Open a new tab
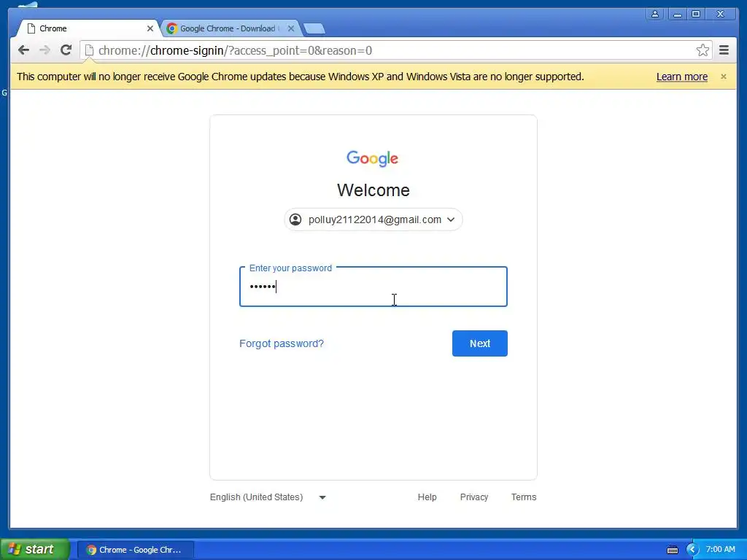 coord(314,29)
